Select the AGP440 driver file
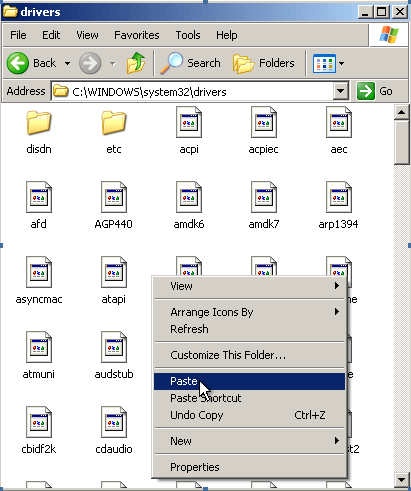The height and width of the screenshot is (491, 411). [x=114, y=205]
